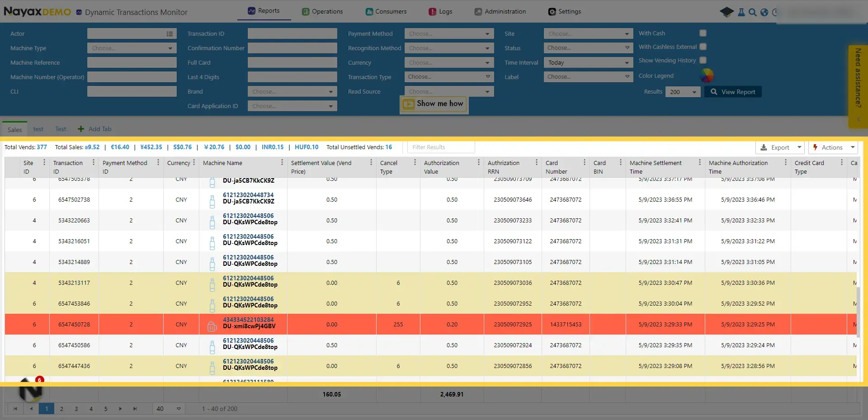Open the Currency column menu

tap(194, 162)
